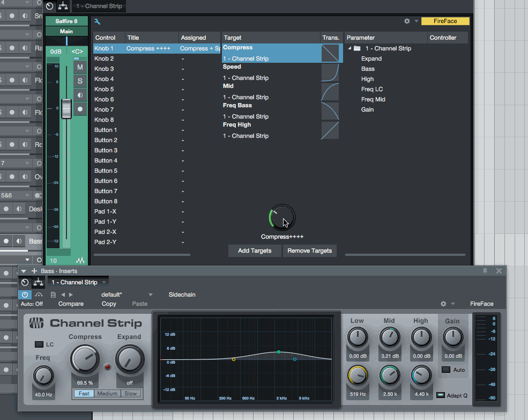Image resolution: width=528 pixels, height=420 pixels.
Task: Click the main channel volume fader
Action: pos(66,108)
